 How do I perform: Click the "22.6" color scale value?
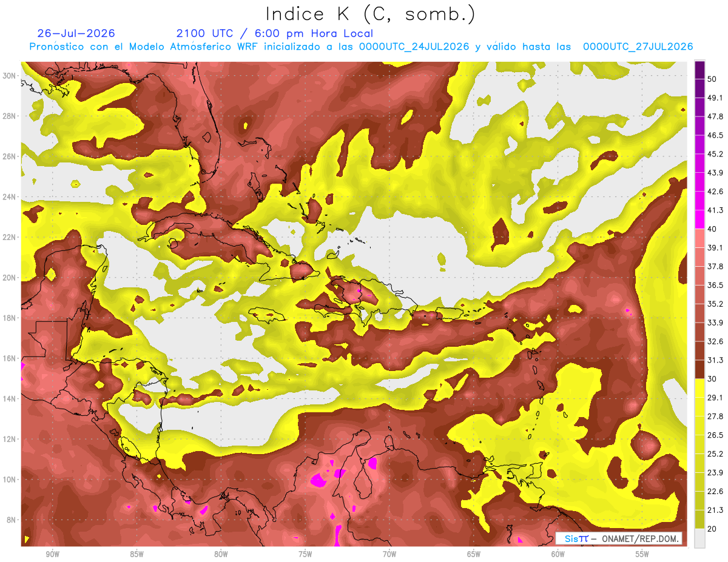pyautogui.click(x=715, y=492)
